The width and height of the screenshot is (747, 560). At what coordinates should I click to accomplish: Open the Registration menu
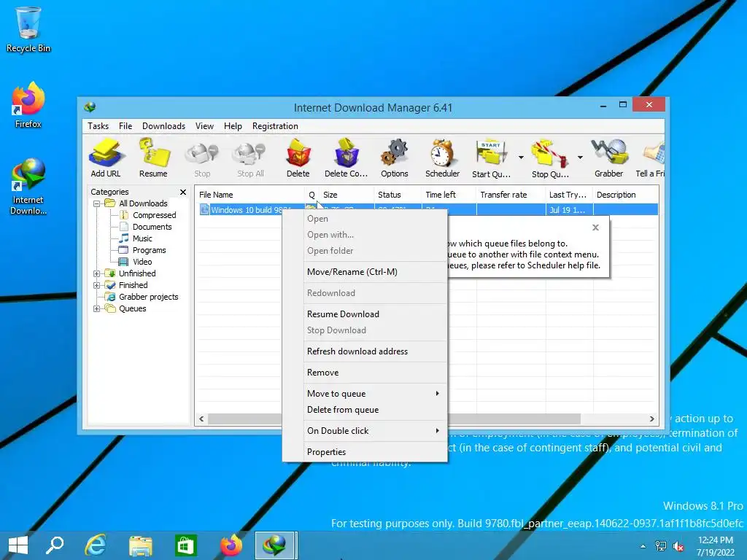pyautogui.click(x=275, y=126)
